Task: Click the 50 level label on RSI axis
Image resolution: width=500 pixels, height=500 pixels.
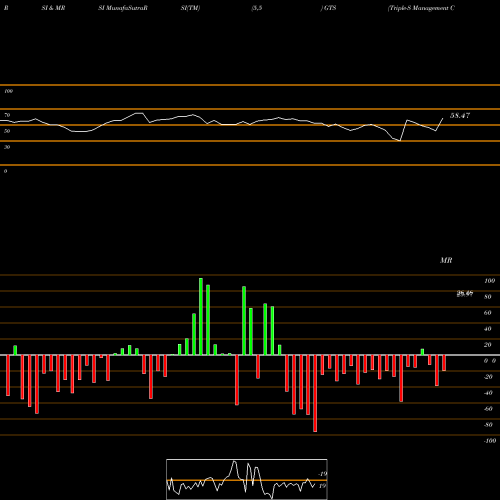Action: click(x=7, y=131)
